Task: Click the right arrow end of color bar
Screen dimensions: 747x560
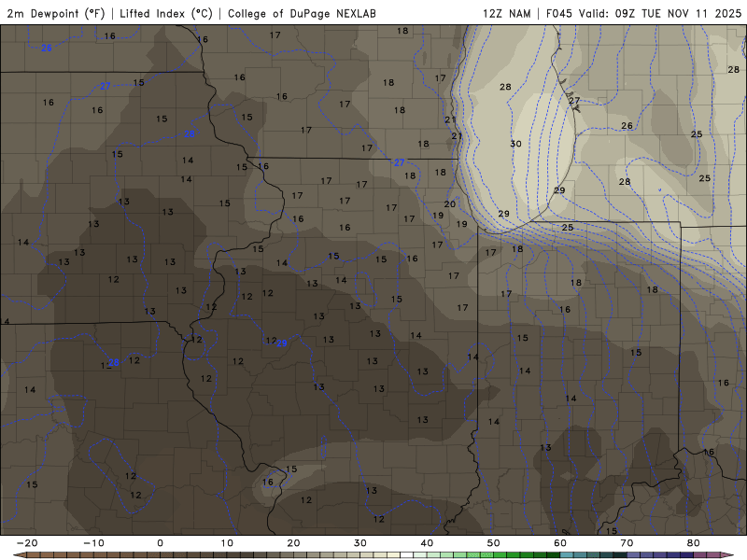Action: [x=728, y=555]
